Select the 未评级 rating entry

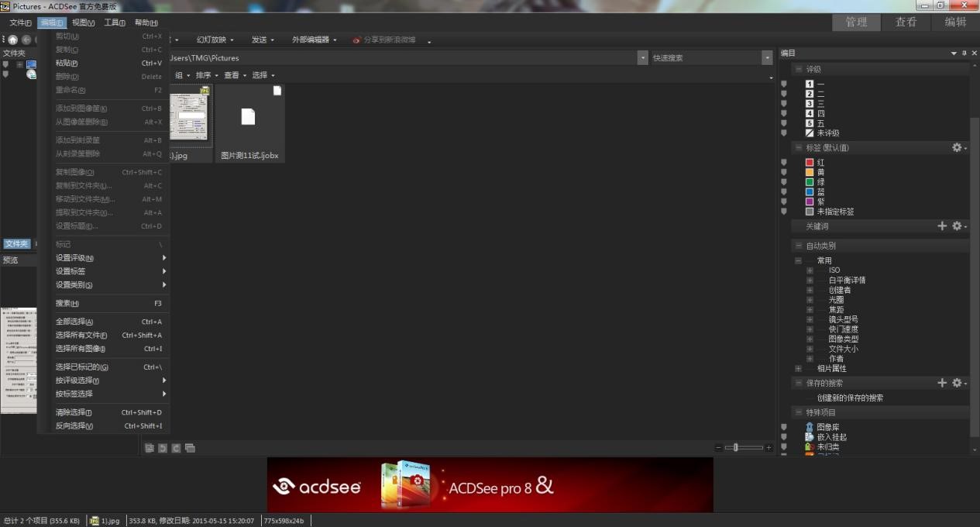click(826, 132)
